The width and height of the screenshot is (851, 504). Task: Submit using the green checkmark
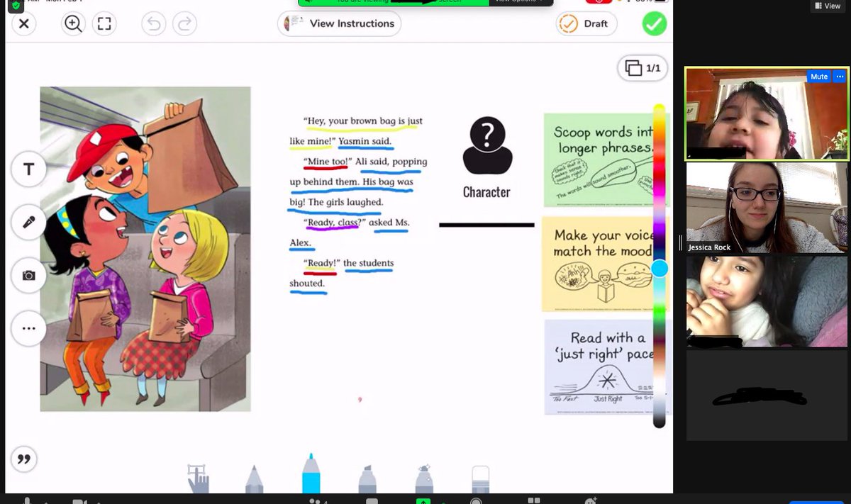(x=655, y=23)
